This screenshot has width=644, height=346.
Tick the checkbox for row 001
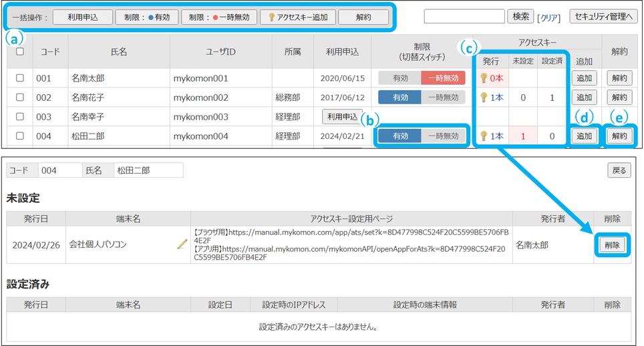(x=20, y=78)
